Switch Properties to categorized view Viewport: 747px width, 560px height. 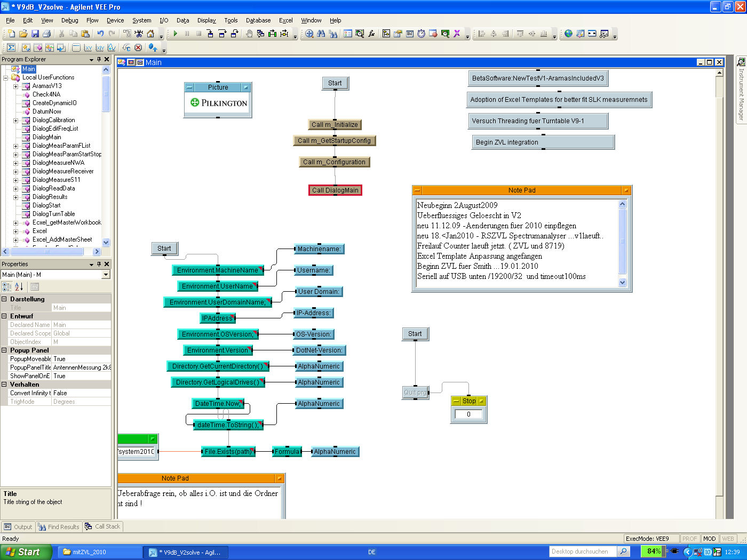tap(7, 287)
